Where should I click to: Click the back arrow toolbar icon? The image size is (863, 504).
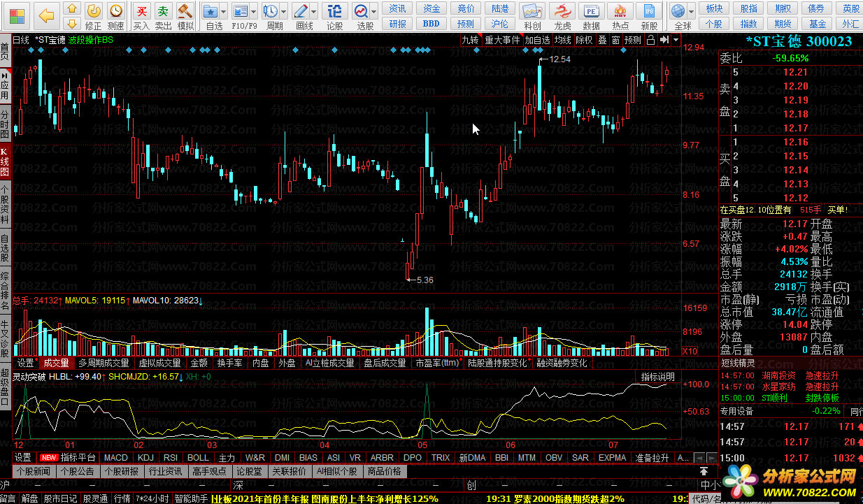coord(46,15)
